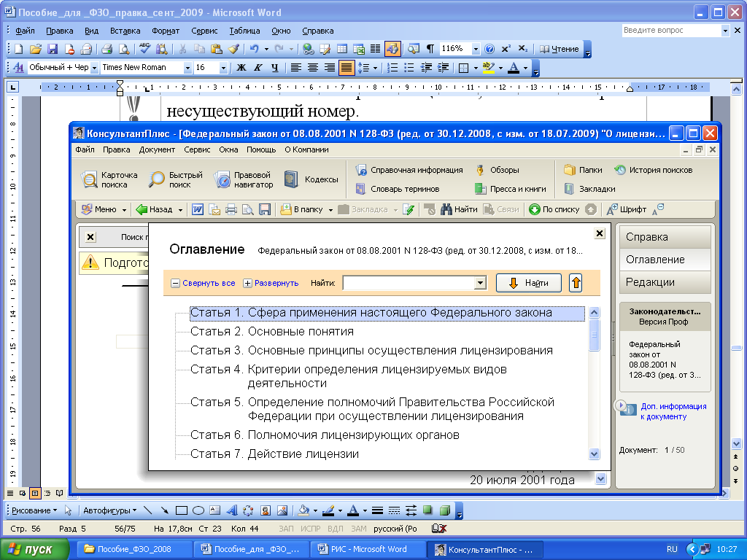Click Карточка поиска button

tap(109, 179)
